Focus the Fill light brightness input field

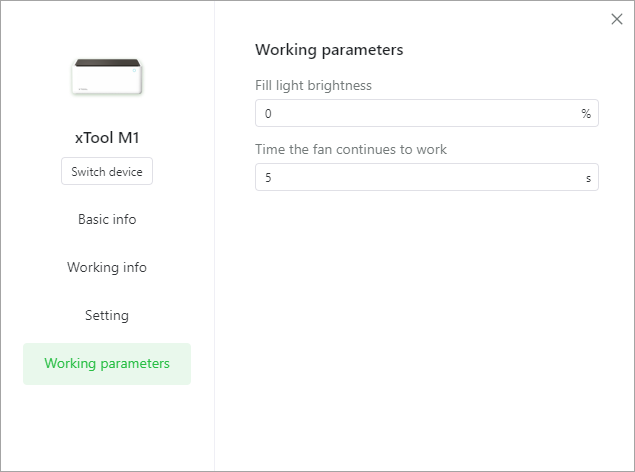[426, 113]
